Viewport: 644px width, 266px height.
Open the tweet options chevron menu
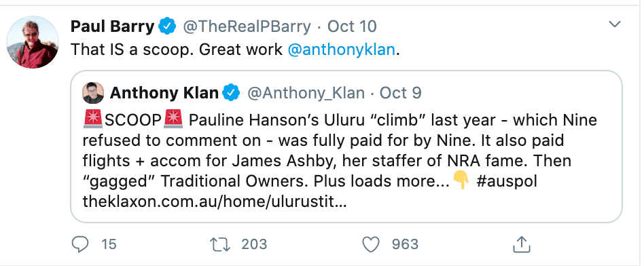tap(614, 24)
